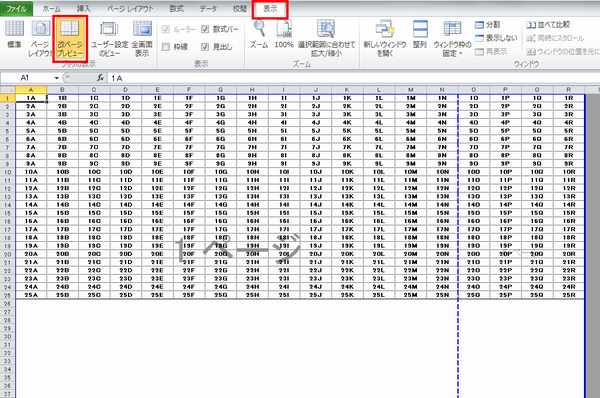Uncheck the 見出し headings checkbox
The width and height of the screenshot is (600, 398).
pos(205,47)
